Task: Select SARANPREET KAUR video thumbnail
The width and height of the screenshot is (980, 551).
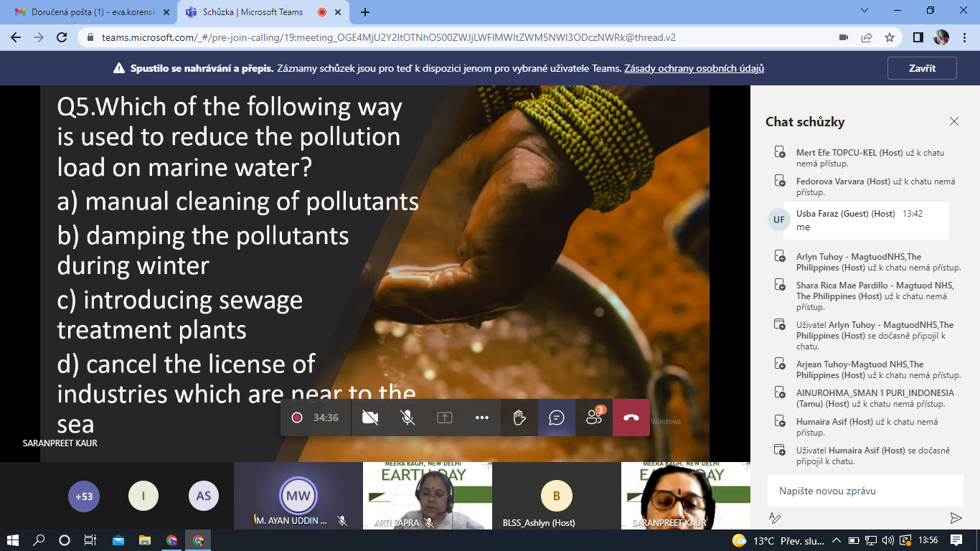Action: pyautogui.click(x=686, y=496)
